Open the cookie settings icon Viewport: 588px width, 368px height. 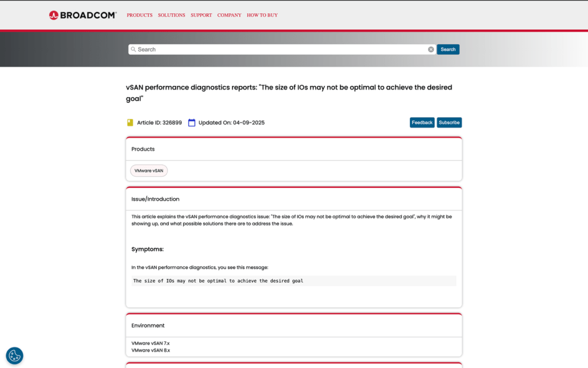14,355
